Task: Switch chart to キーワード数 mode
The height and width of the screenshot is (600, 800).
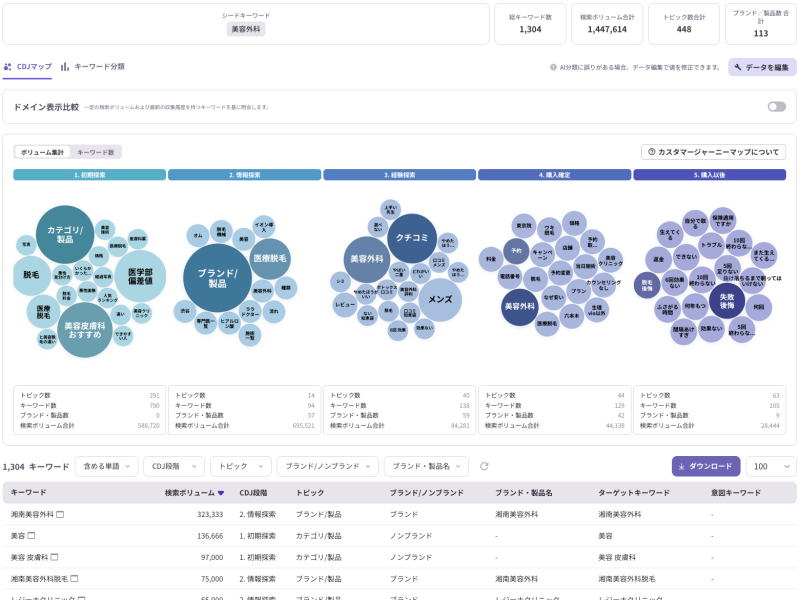Action: 96,152
